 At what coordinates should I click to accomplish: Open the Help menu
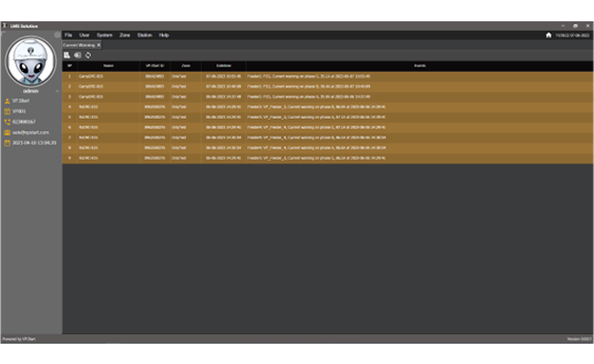tap(164, 35)
